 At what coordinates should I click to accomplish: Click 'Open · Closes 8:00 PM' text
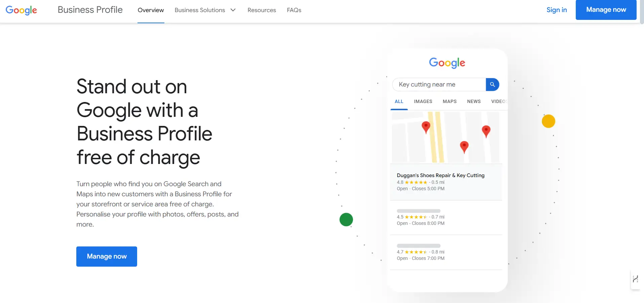420,223
